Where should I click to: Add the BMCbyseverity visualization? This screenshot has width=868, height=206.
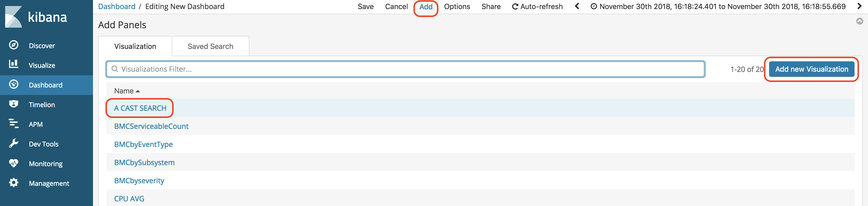click(139, 181)
